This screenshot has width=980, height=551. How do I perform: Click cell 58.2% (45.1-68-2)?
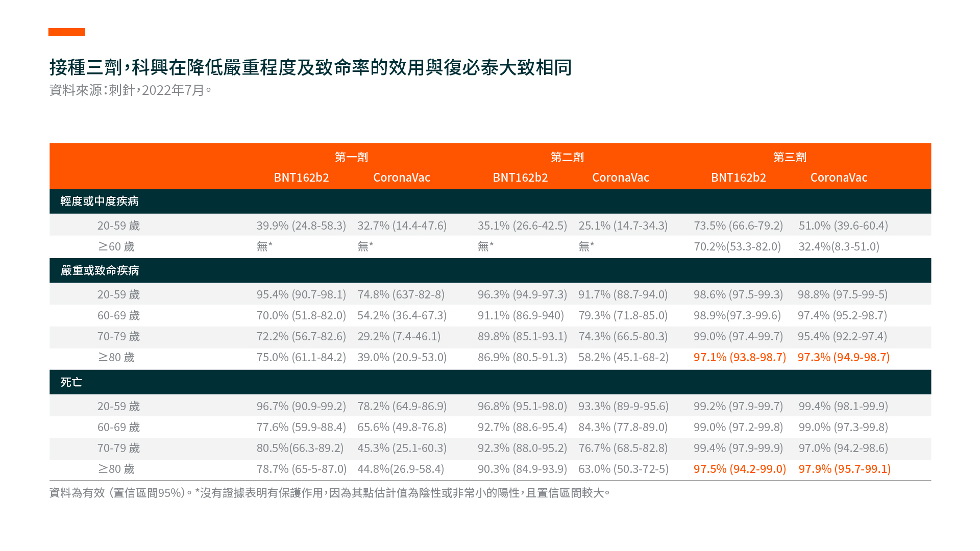click(x=623, y=357)
